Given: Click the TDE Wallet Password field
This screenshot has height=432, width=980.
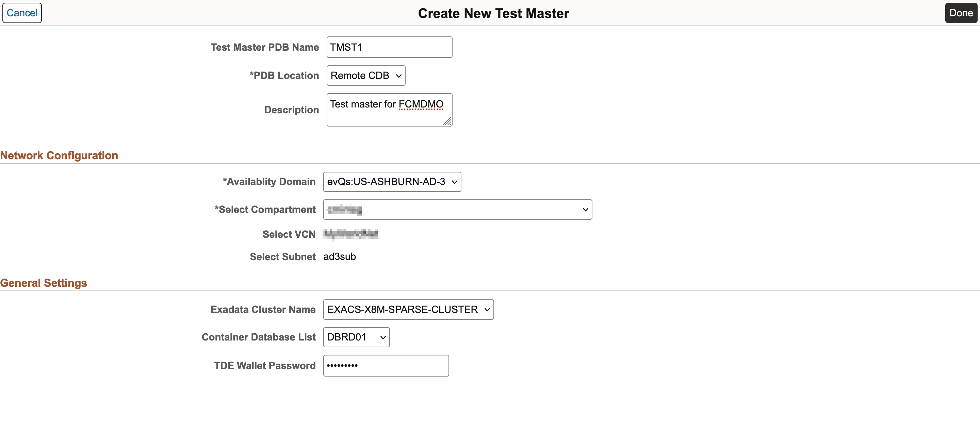Looking at the screenshot, I should (x=386, y=366).
